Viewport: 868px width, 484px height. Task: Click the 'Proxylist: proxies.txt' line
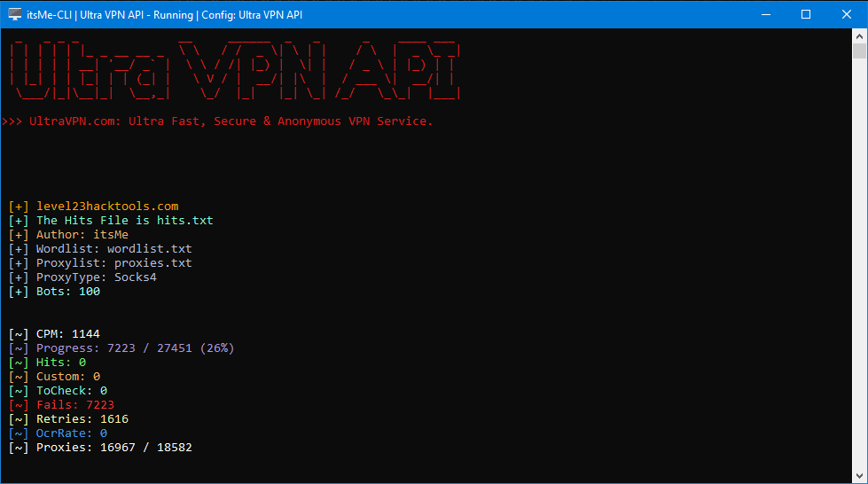click(100, 263)
